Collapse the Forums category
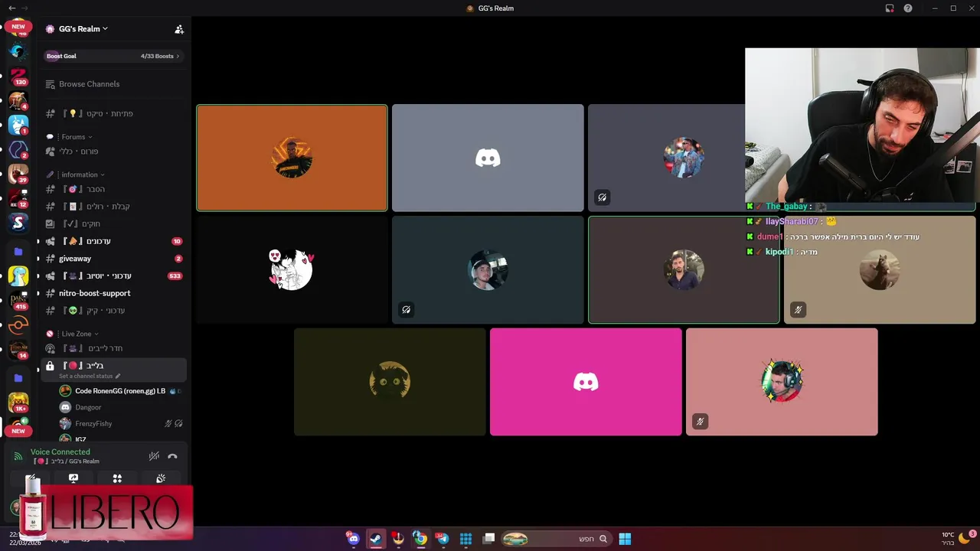This screenshot has width=980, height=551. 73,137
